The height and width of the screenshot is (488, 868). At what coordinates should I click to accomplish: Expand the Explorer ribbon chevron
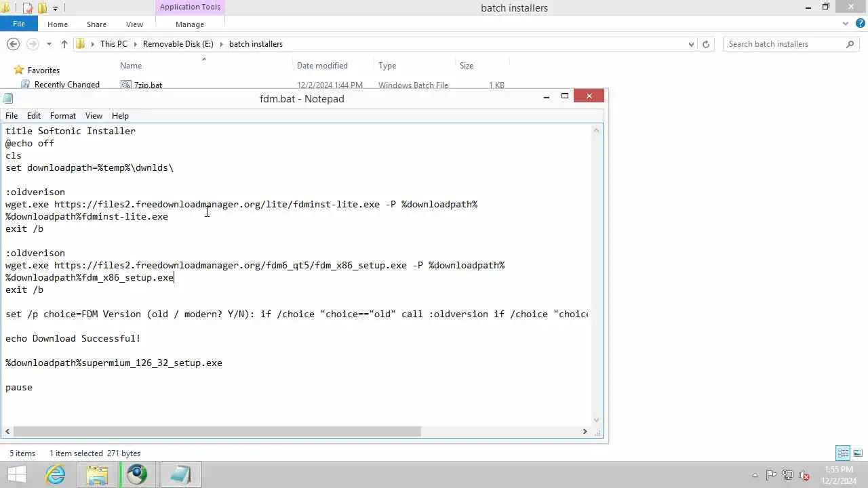click(846, 24)
